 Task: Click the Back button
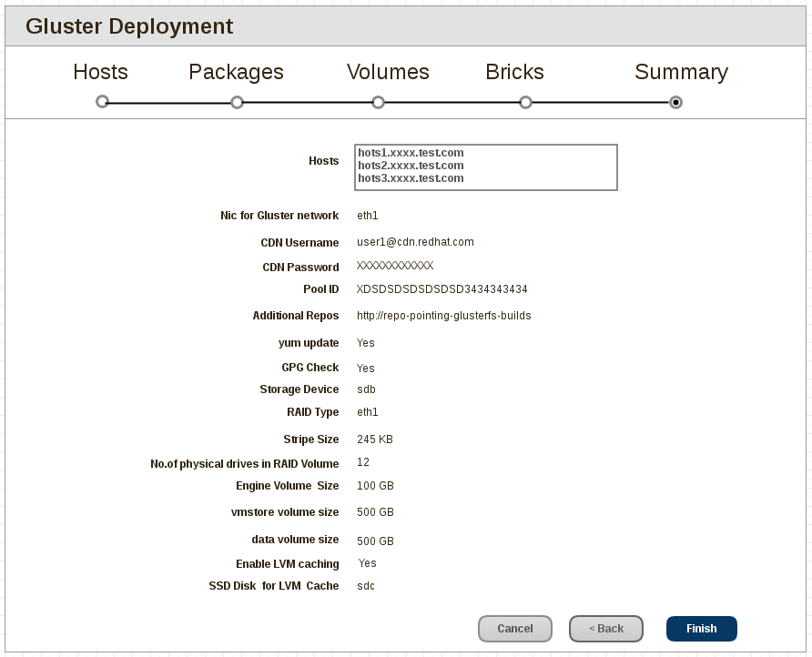(x=605, y=628)
